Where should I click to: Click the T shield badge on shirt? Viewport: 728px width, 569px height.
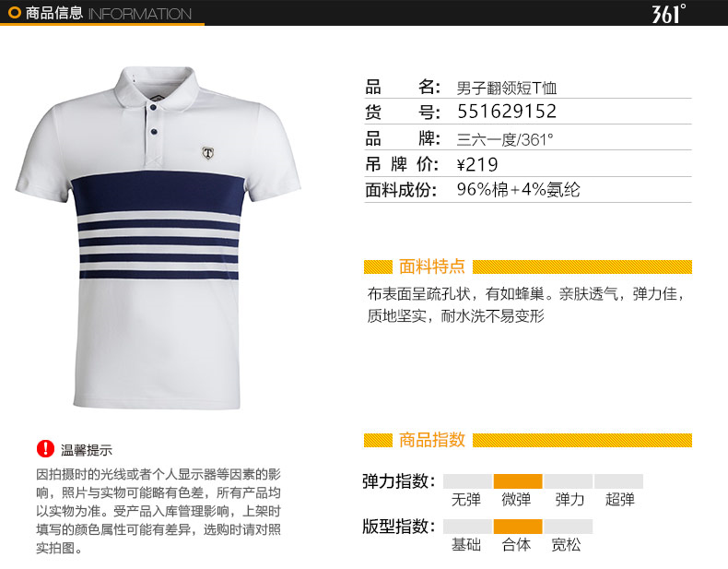tap(208, 153)
